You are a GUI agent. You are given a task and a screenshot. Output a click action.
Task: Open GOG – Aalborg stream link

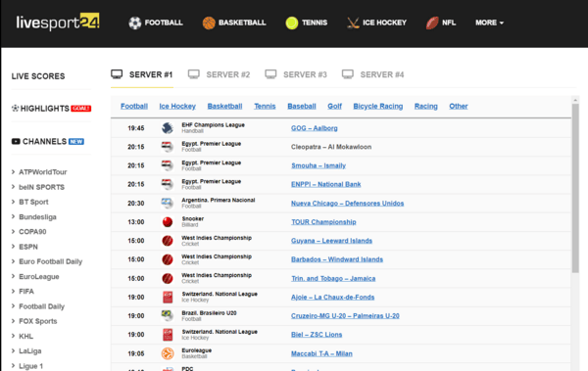315,128
